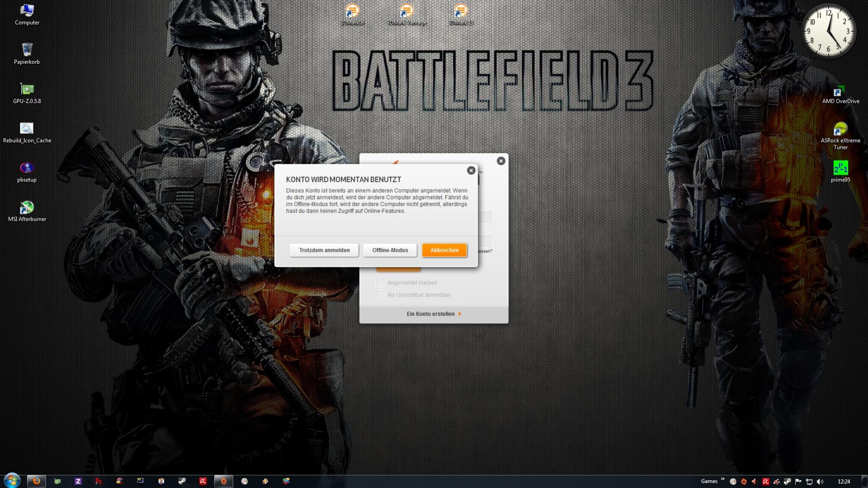Select the GPU-Z.0.5.8 desktop icon
The height and width of the screenshot is (488, 868).
tap(27, 93)
